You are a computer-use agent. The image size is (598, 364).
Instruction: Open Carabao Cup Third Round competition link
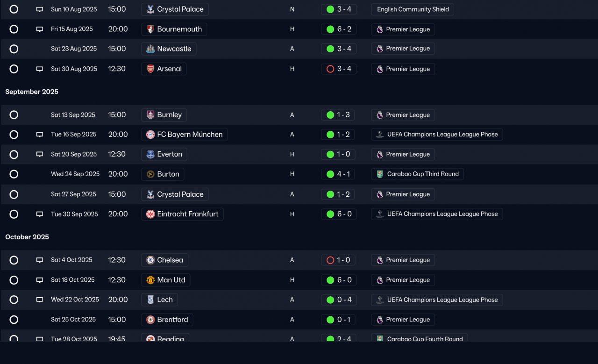[x=418, y=174]
